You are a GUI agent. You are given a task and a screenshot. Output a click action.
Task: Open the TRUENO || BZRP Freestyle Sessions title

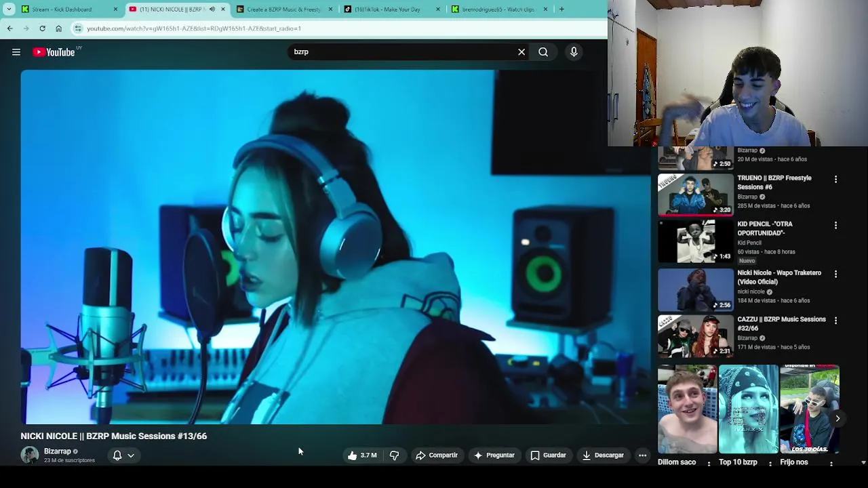coord(774,182)
